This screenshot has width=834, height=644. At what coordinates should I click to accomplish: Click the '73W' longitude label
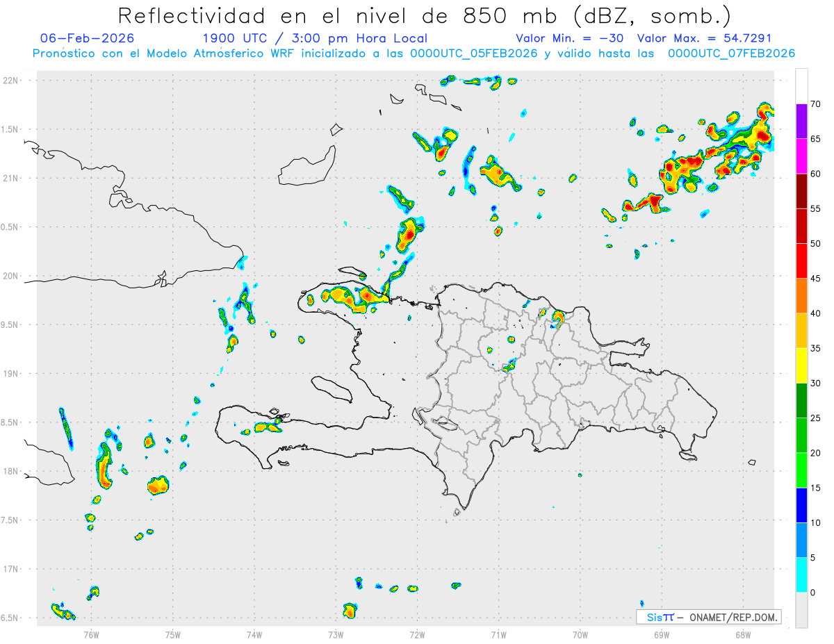coord(336,634)
